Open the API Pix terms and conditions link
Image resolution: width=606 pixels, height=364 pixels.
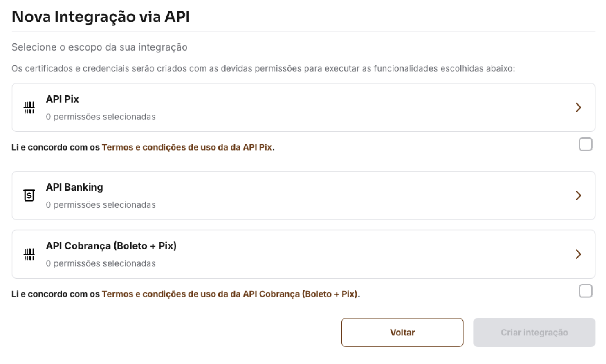[x=187, y=147]
